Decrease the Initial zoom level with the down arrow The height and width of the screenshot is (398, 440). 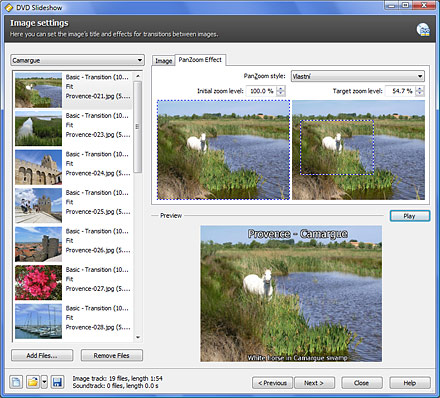click(281, 93)
